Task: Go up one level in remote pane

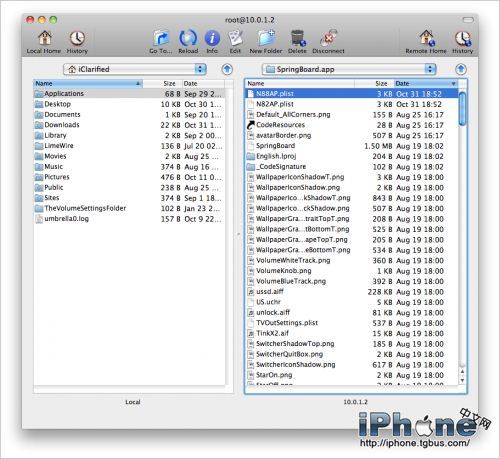Action: [x=461, y=69]
